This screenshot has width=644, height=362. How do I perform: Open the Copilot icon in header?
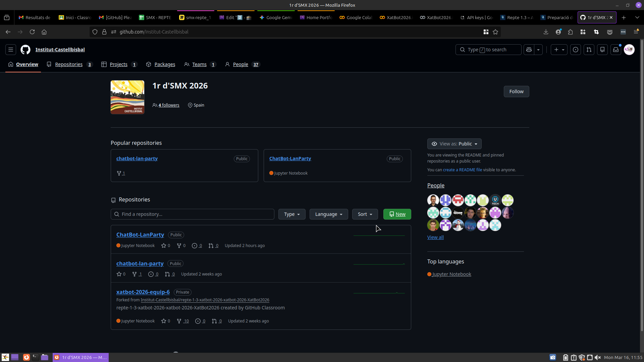[x=529, y=50]
